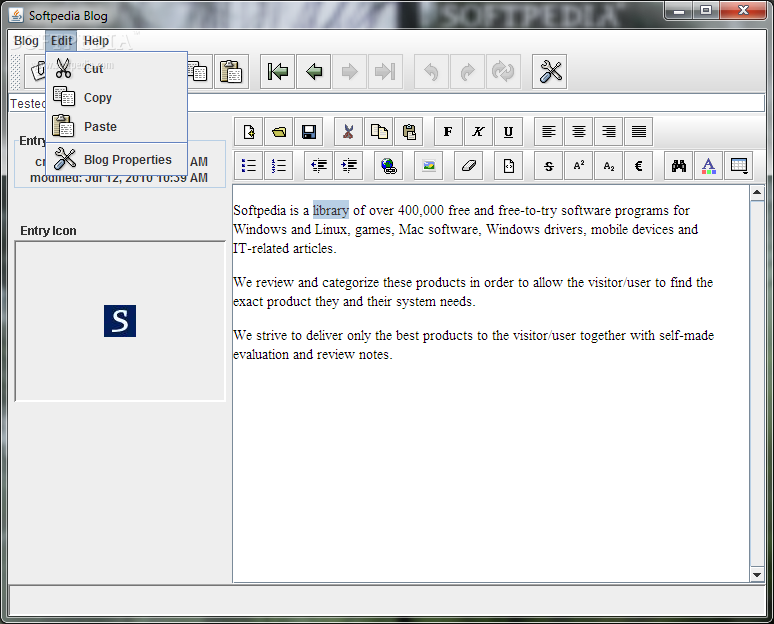
Task: Jump to the last entry arrow
Action: tap(385, 72)
